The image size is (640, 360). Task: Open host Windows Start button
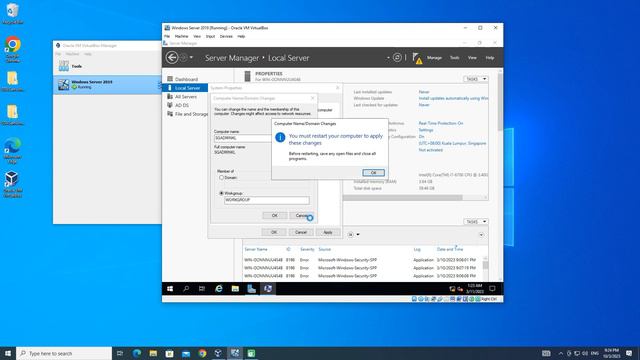(8, 353)
